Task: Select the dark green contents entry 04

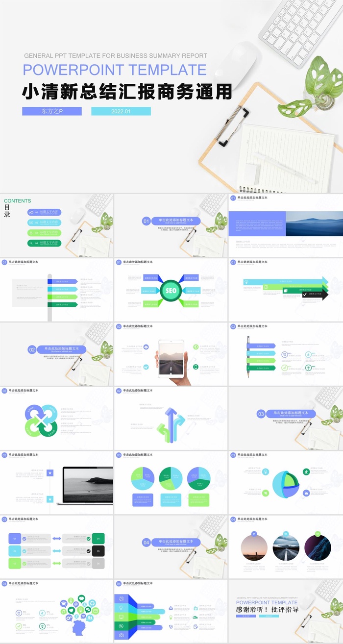Action: pyautogui.click(x=44, y=243)
